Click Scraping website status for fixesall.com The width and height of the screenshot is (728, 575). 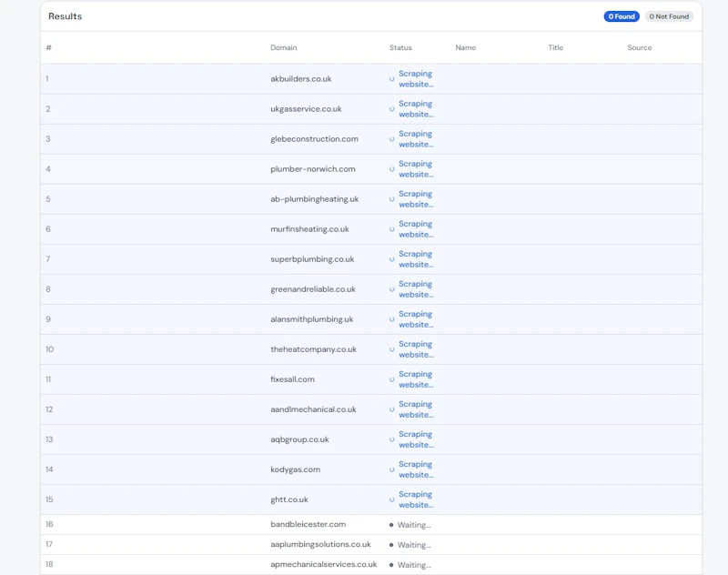click(x=416, y=379)
